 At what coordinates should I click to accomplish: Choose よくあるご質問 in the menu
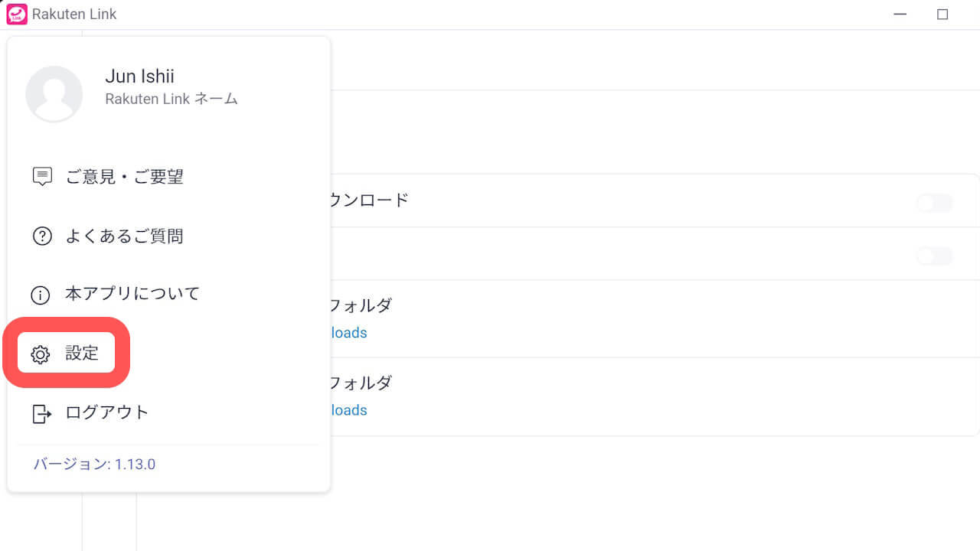click(x=124, y=236)
